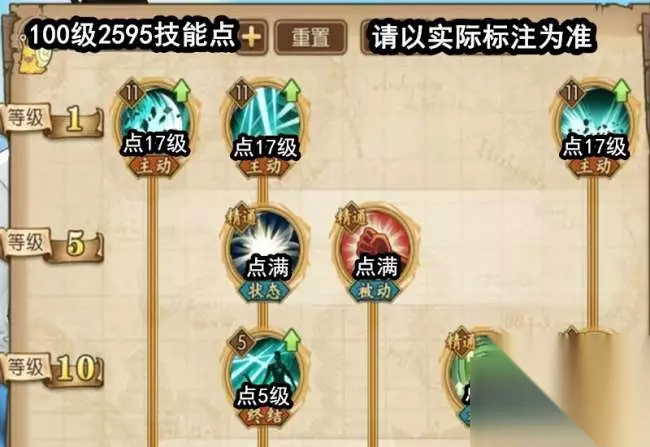
Task: Click the 精通 badge on white burst skill
Action: [x=239, y=216]
